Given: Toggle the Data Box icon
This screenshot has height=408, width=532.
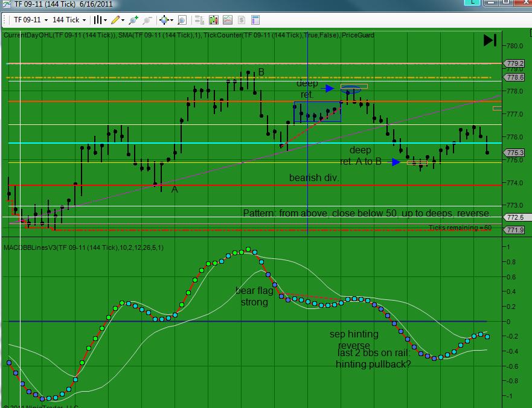Looking at the screenshot, I should coord(182,21).
